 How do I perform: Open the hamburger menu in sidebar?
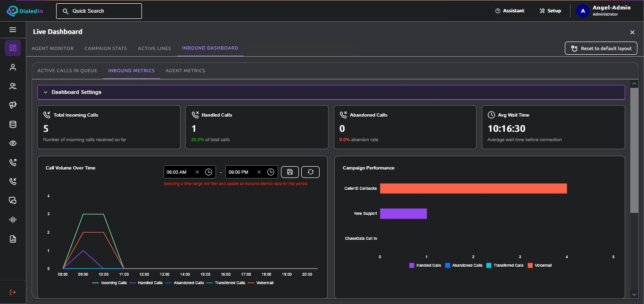tap(13, 30)
